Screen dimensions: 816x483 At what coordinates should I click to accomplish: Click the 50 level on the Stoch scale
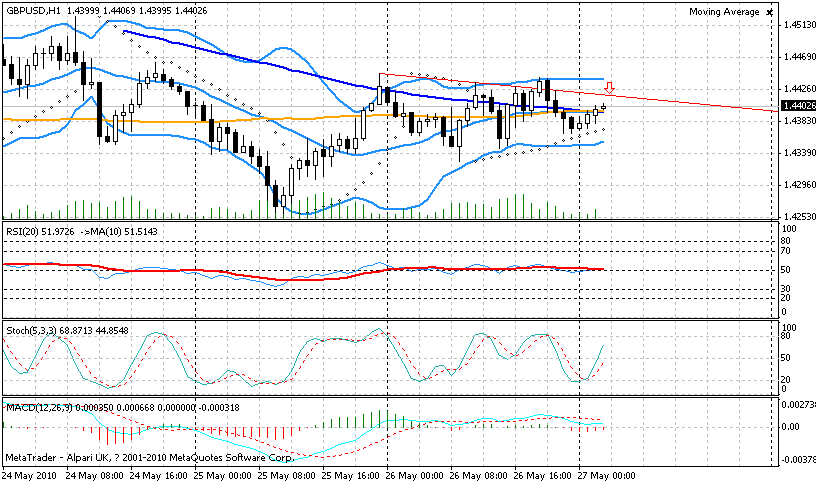click(x=785, y=358)
